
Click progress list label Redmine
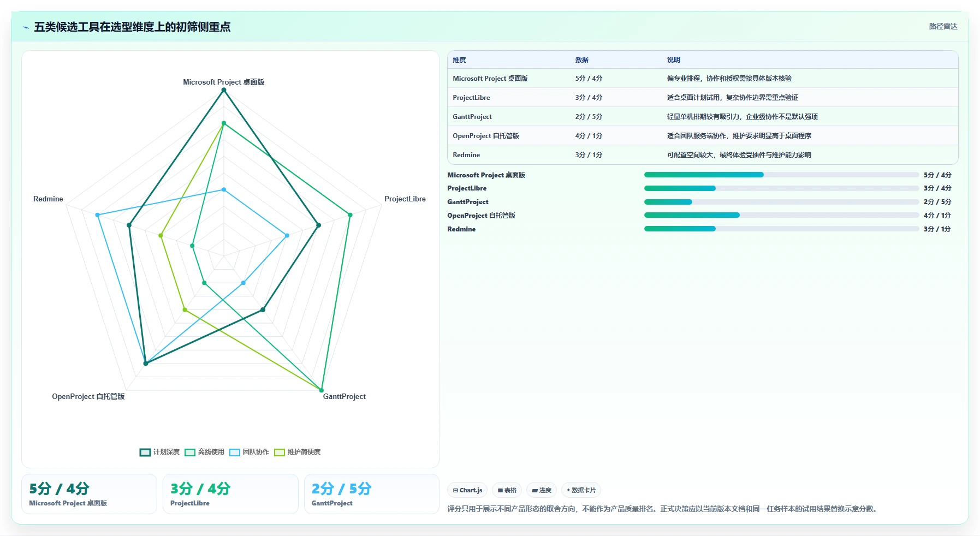click(461, 229)
